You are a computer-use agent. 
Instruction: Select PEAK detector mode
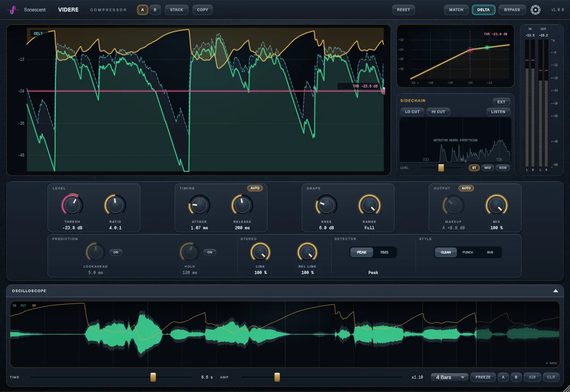point(362,252)
